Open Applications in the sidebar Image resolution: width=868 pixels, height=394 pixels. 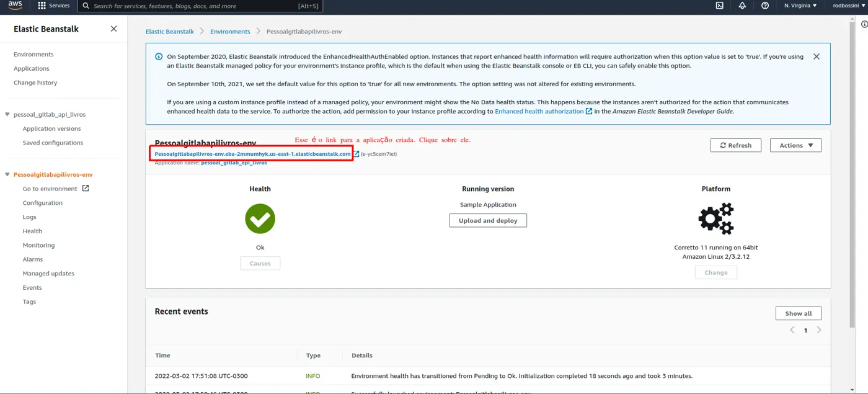(32, 68)
